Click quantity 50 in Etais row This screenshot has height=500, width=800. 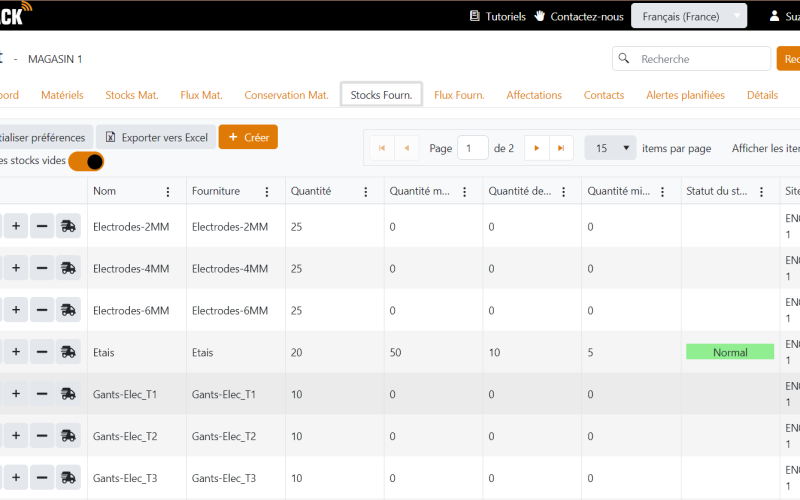pyautogui.click(x=395, y=352)
